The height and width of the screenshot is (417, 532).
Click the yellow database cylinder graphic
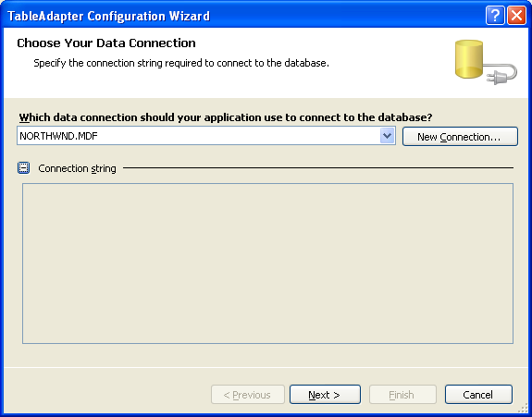point(469,58)
